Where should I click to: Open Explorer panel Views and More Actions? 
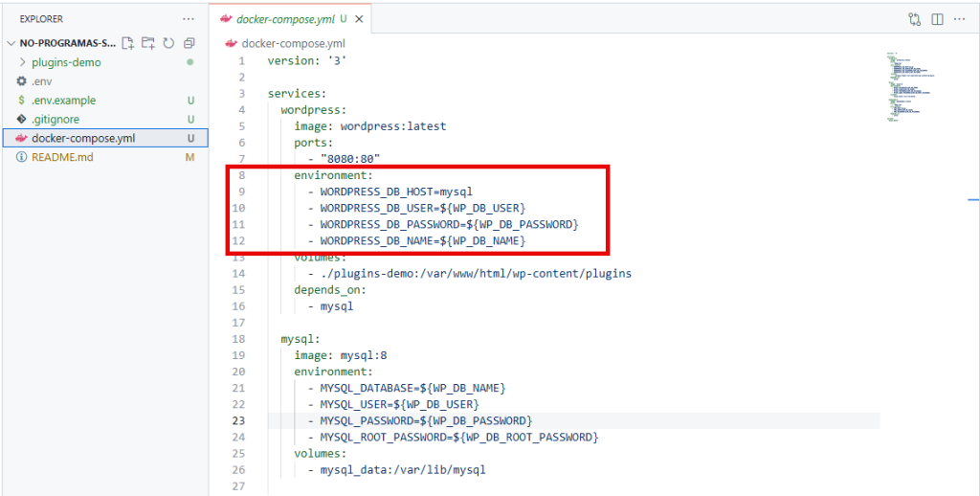point(186,18)
